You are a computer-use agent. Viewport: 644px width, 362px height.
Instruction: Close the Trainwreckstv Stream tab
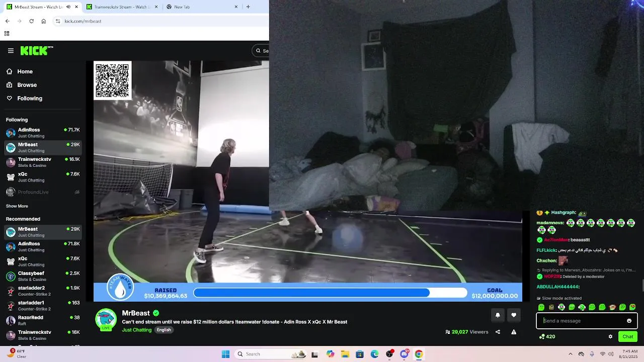point(156,7)
